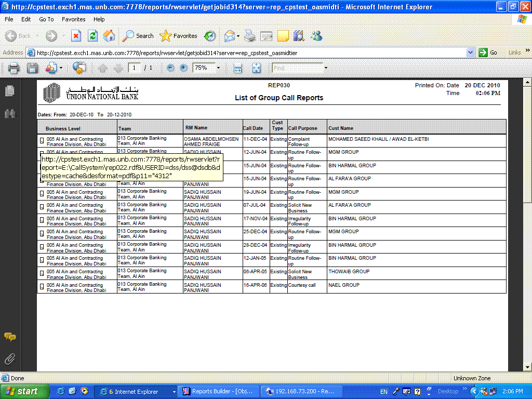Viewport: 532px width, 399px height.
Task: Open the File menu
Action: (9, 19)
